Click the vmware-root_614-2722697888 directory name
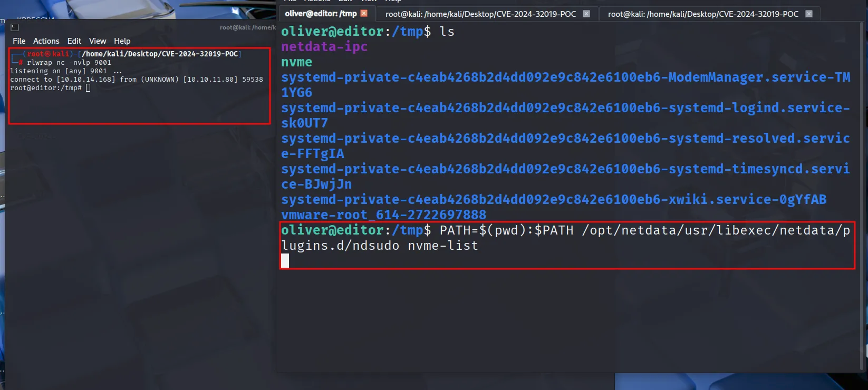Viewport: 868px width, 390px height. click(x=383, y=214)
